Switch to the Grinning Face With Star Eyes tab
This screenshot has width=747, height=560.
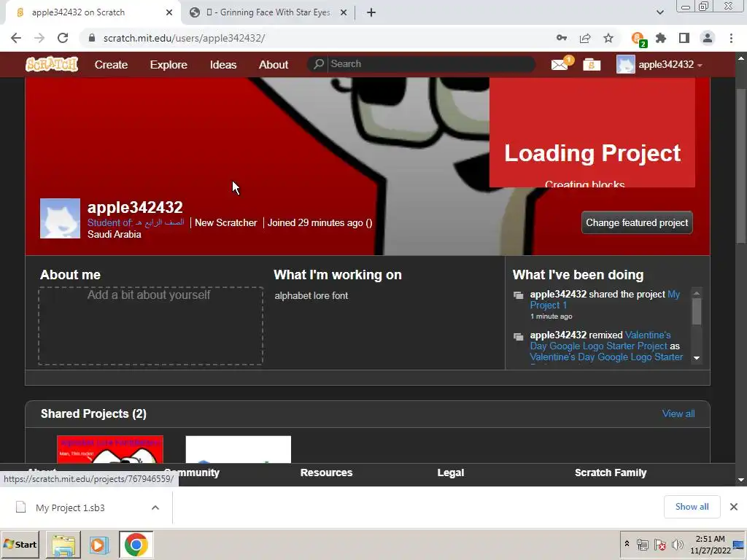click(268, 12)
